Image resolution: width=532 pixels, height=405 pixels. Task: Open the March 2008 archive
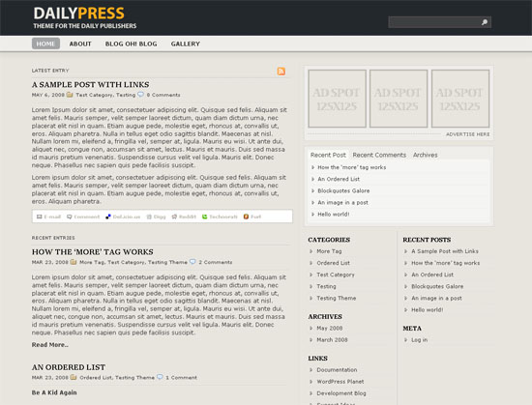coord(332,340)
